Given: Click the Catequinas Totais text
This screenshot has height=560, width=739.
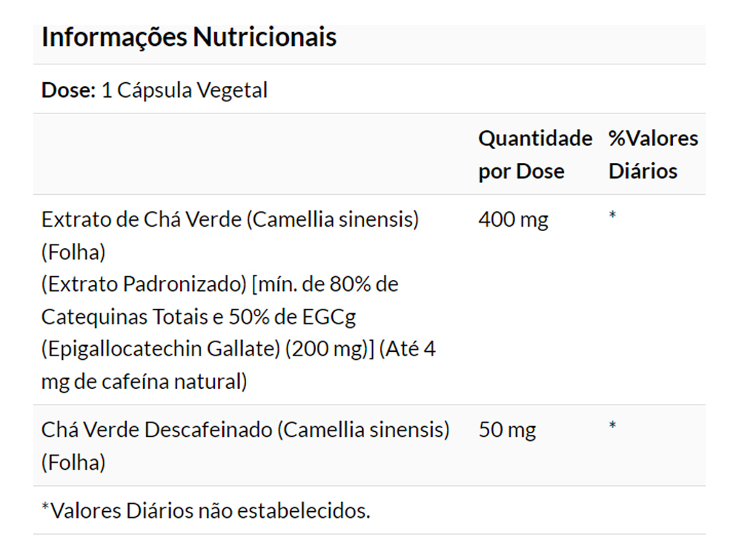Looking at the screenshot, I should point(124,317).
